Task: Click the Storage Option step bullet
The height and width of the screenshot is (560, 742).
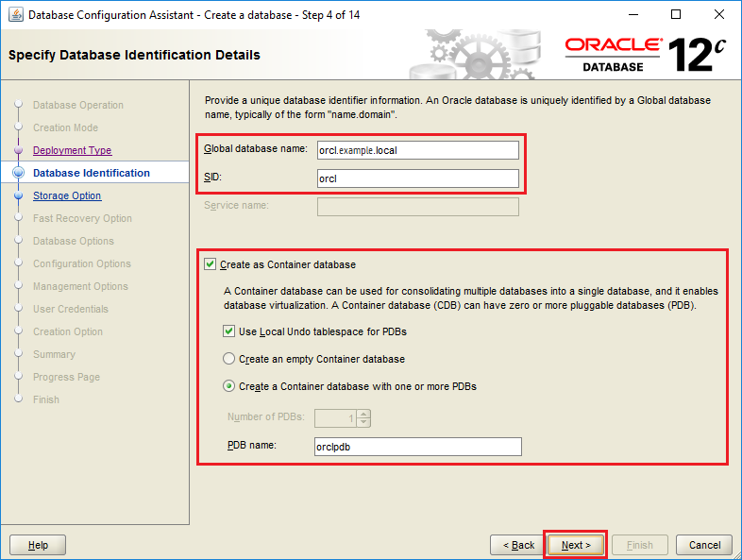Action: [x=19, y=195]
